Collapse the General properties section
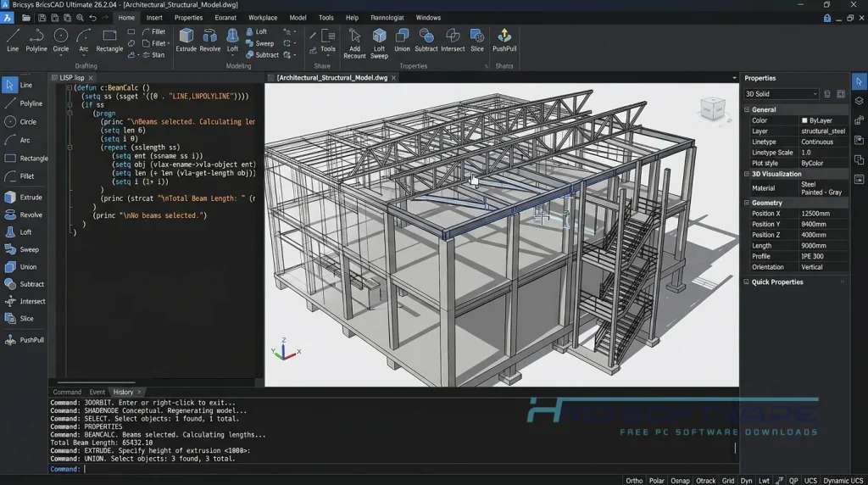 [x=747, y=109]
